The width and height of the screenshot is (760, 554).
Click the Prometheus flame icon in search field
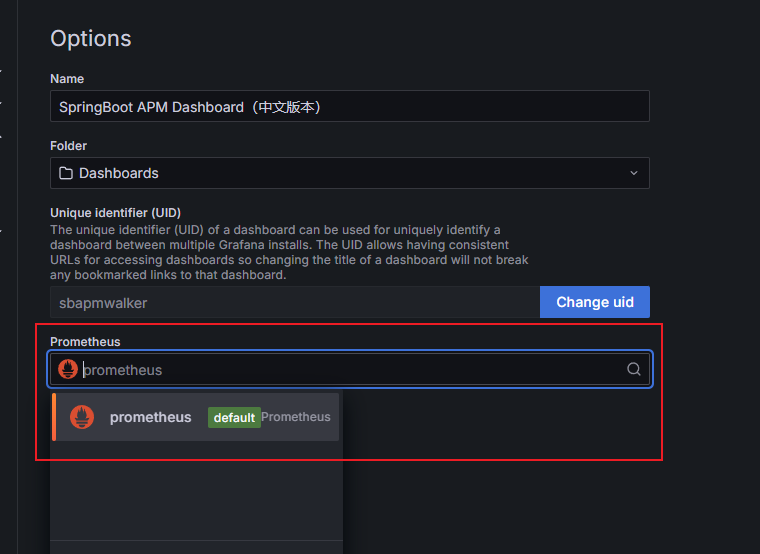68,369
